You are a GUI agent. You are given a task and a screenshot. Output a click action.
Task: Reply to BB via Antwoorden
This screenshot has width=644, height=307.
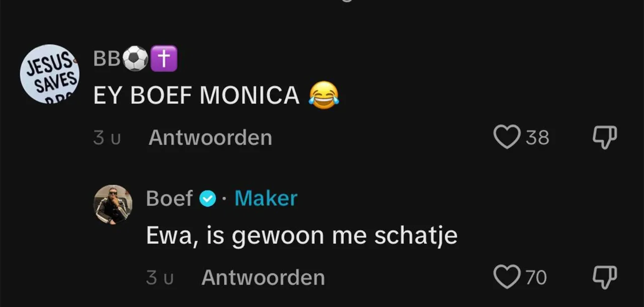click(210, 138)
